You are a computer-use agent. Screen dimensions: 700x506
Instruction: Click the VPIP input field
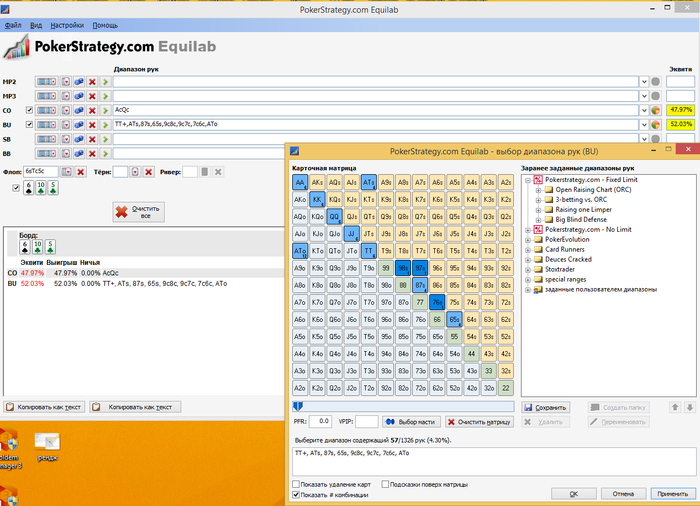click(367, 421)
